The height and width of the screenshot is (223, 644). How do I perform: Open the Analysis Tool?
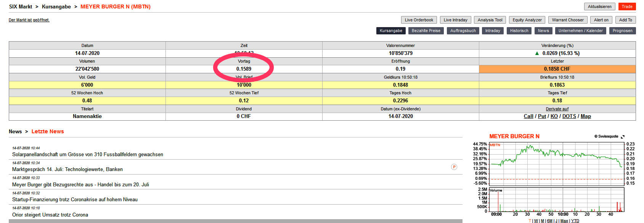point(490,20)
